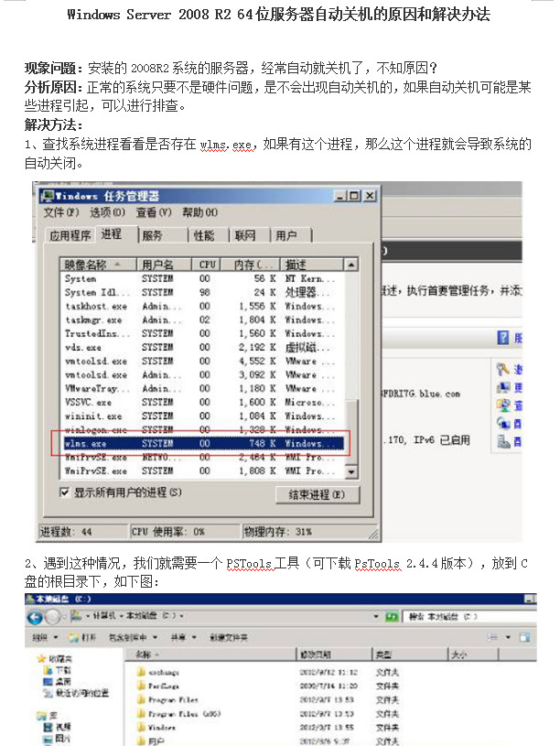Click the Desktop icon in navigation pane

coord(49,681)
